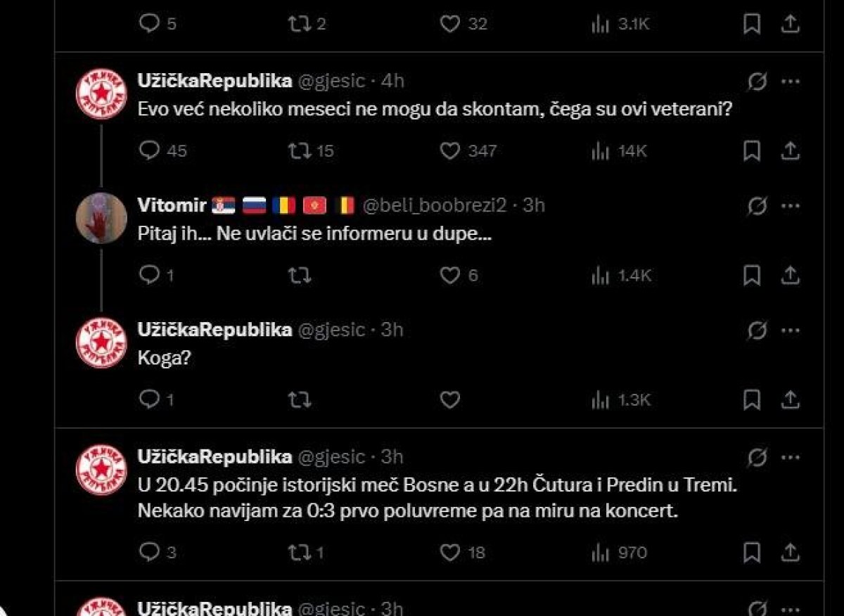The height and width of the screenshot is (616, 844).
Task: Like the tweet about veterani with 347 likes
Action: [x=468, y=150]
